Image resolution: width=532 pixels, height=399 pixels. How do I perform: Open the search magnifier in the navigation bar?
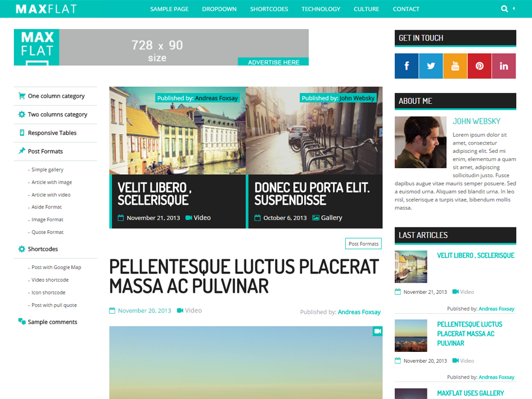point(504,8)
